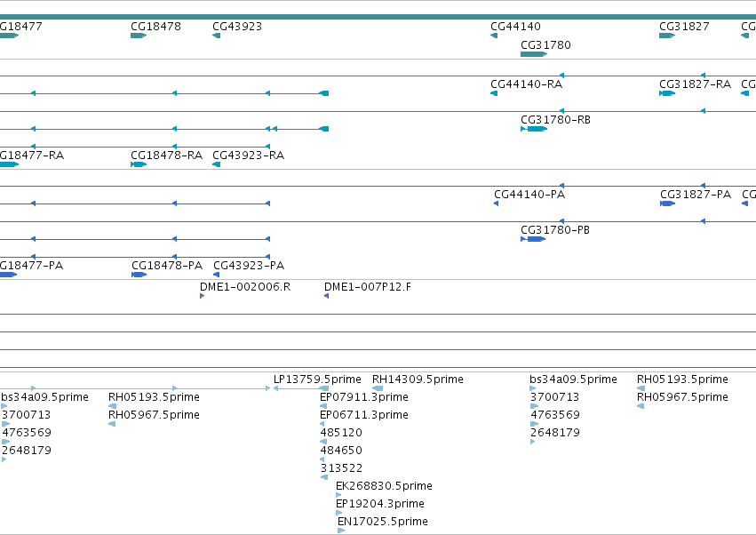
Task: Click the CG31827 gene label
Action: [684, 27]
